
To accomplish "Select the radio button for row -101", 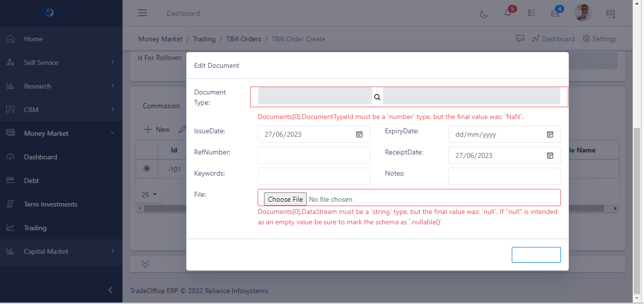I will pos(146,169).
